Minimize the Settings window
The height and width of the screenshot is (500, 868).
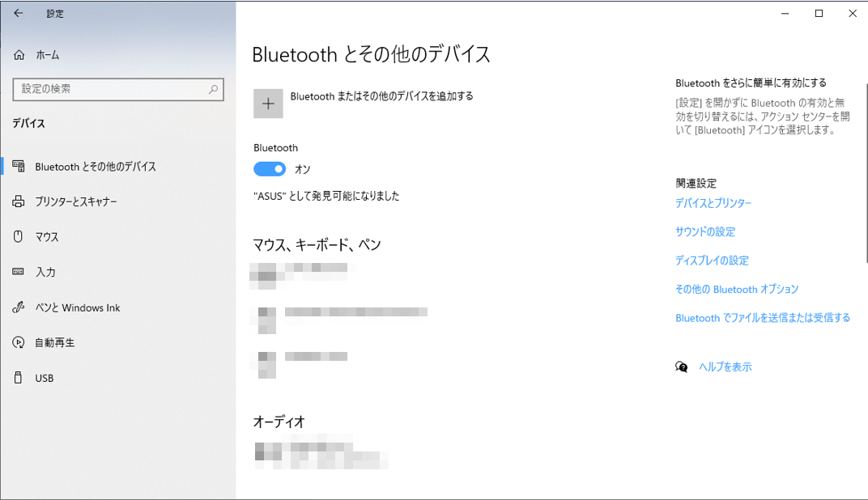click(x=785, y=13)
